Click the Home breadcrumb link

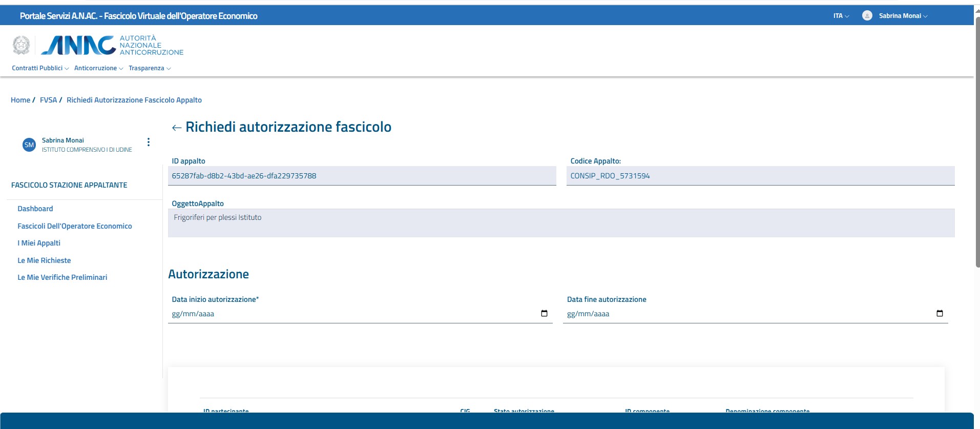20,100
